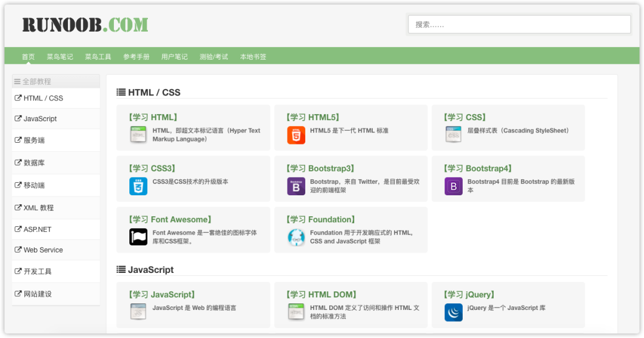This screenshot has width=644, height=338.
Task: Select HTML / CSS label in sidebar
Action: (43, 98)
